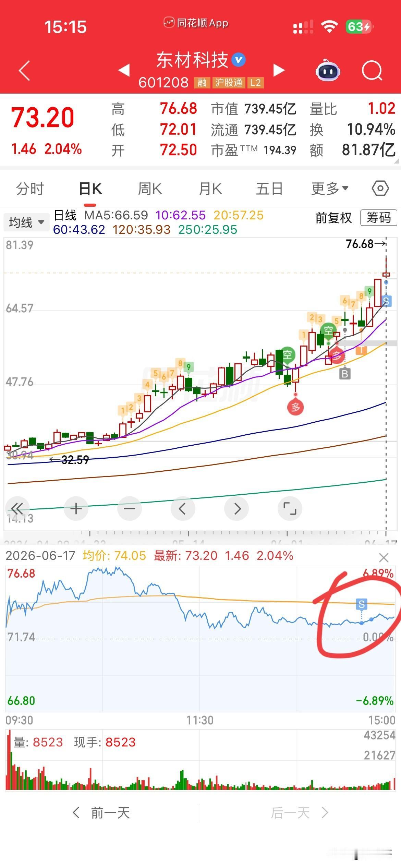Open the 筹码 chip distribution button
This screenshot has width=401, height=868.
click(x=379, y=218)
